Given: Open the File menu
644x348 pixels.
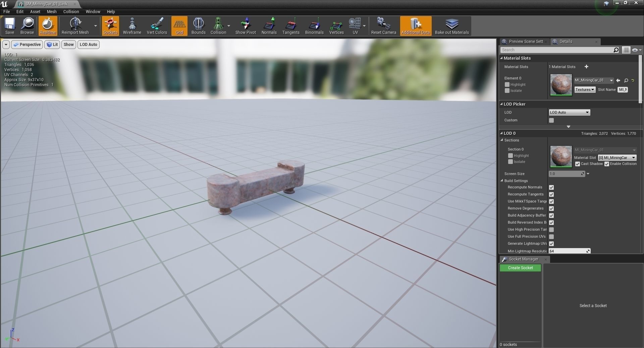Looking at the screenshot, I should [7, 11].
